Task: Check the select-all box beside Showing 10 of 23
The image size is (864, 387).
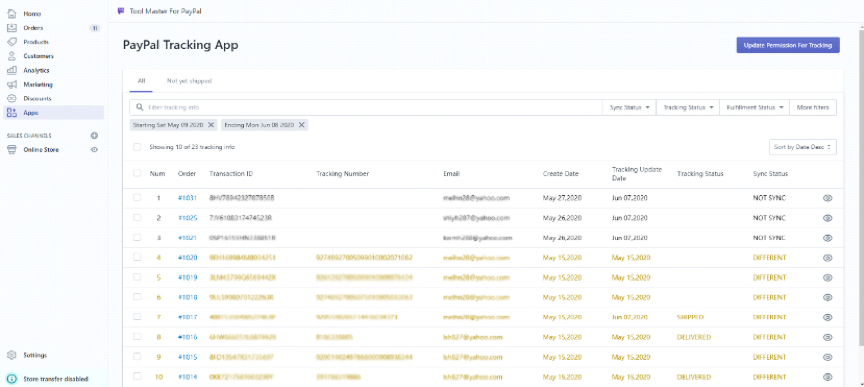Action: (x=137, y=147)
